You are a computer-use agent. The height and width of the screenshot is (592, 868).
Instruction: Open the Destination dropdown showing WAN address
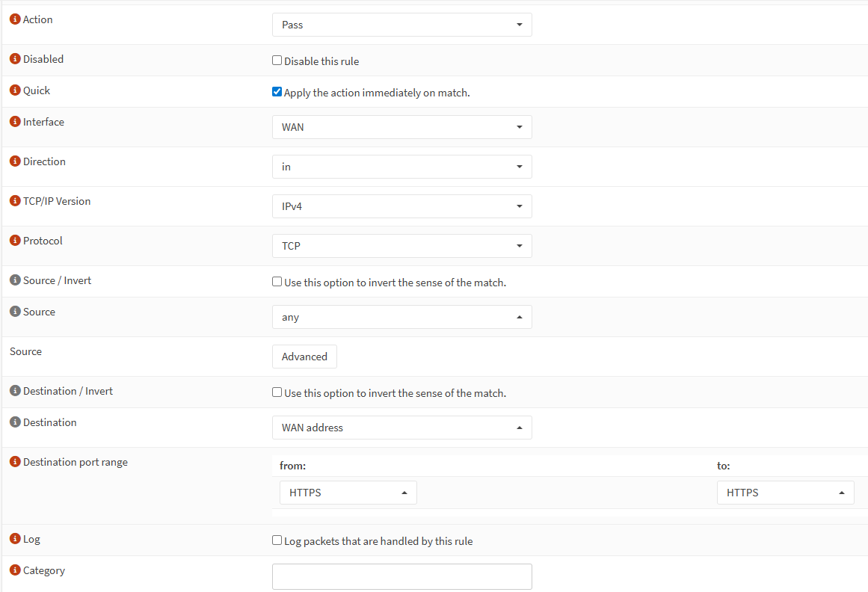[401, 428]
